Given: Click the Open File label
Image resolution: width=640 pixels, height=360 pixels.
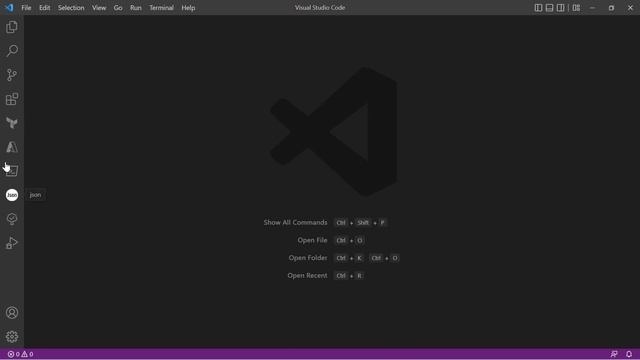Looking at the screenshot, I should pos(312,240).
